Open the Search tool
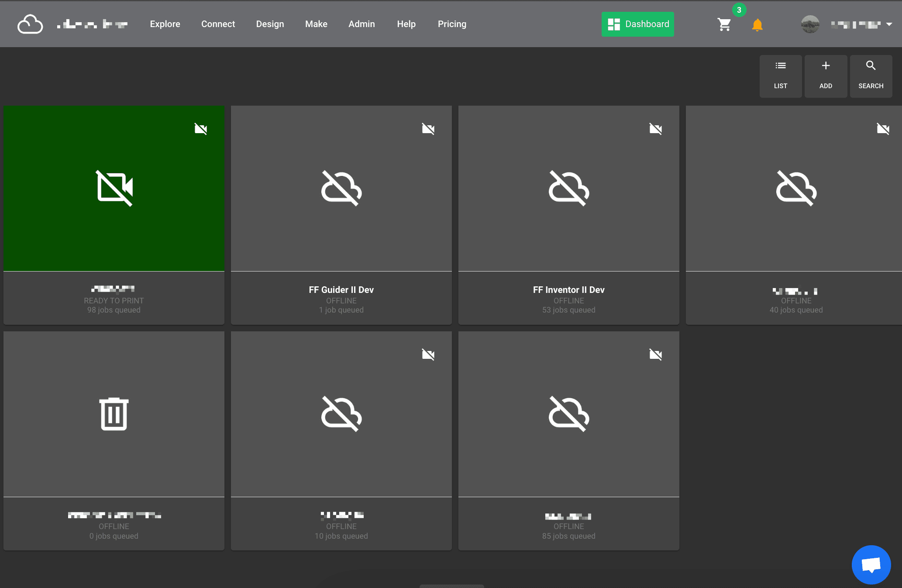902x588 pixels. [871, 76]
